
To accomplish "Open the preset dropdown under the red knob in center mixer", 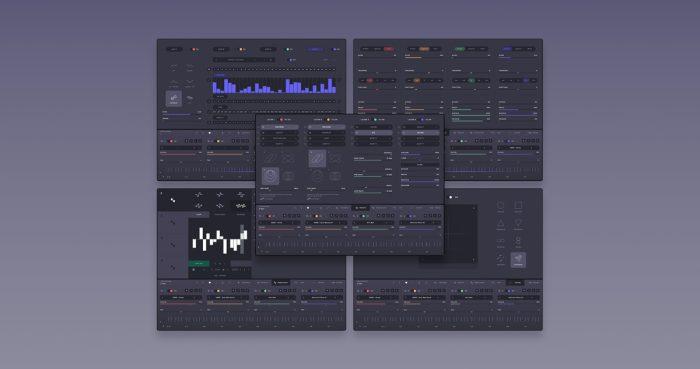I will point(279,222).
